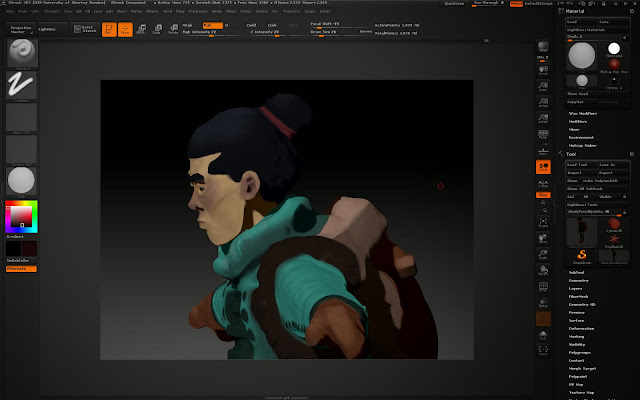Open the FreeHand stroke picker
Image resolution: width=640 pixels, height=400 pixels.
coord(22,85)
